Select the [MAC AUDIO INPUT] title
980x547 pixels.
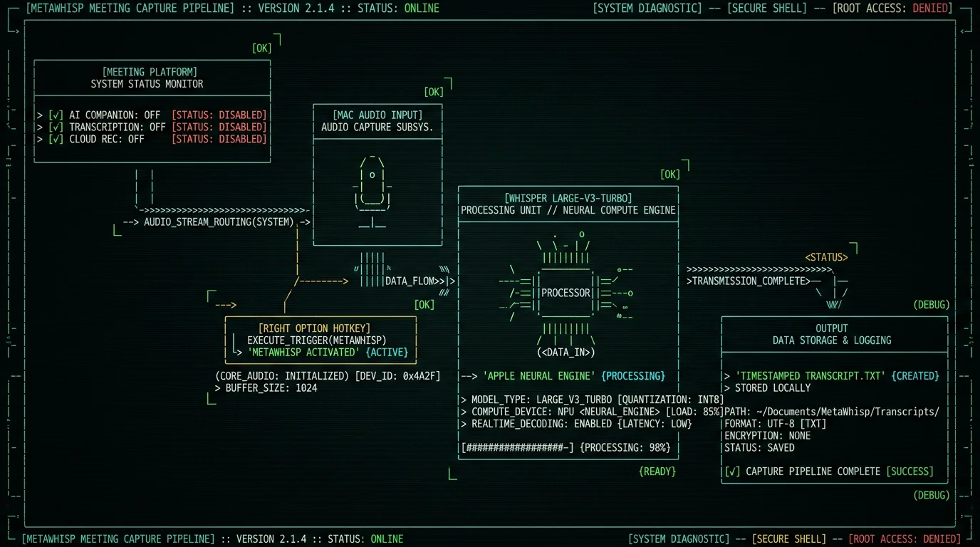(x=377, y=115)
